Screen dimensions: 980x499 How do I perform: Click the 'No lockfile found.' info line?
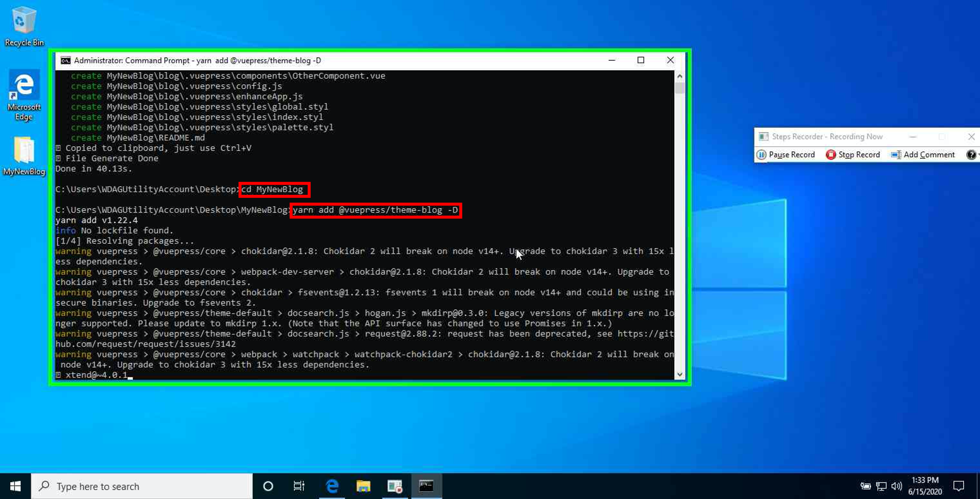[x=114, y=231]
